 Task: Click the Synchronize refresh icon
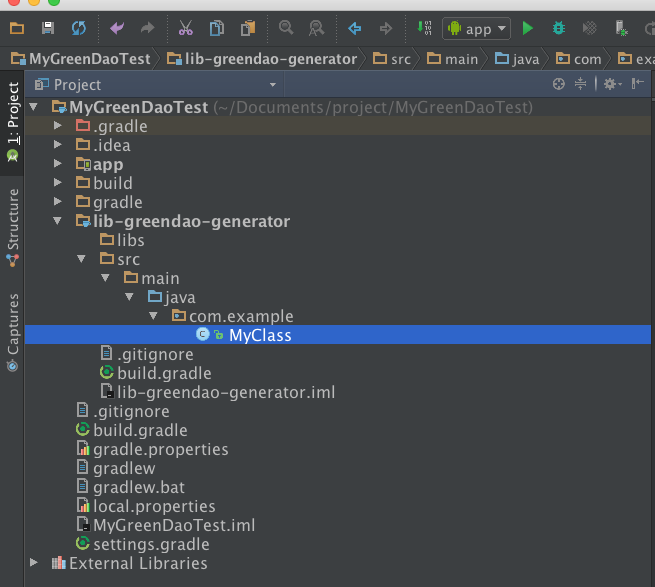79,28
